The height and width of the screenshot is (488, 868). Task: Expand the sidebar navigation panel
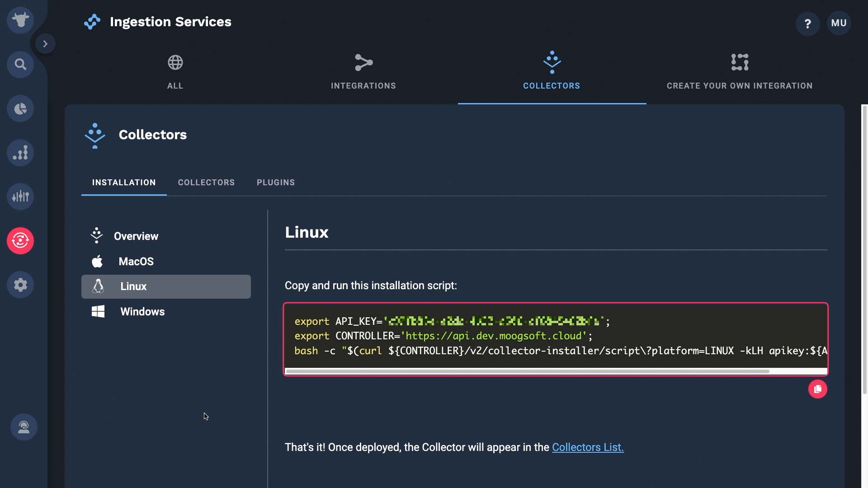45,43
